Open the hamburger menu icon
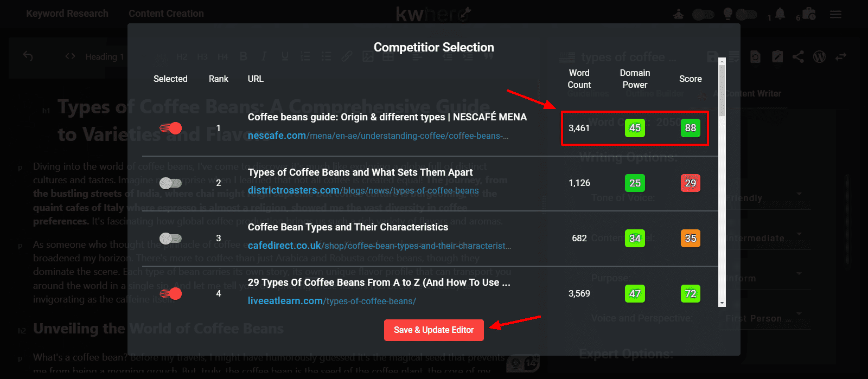 click(835, 15)
